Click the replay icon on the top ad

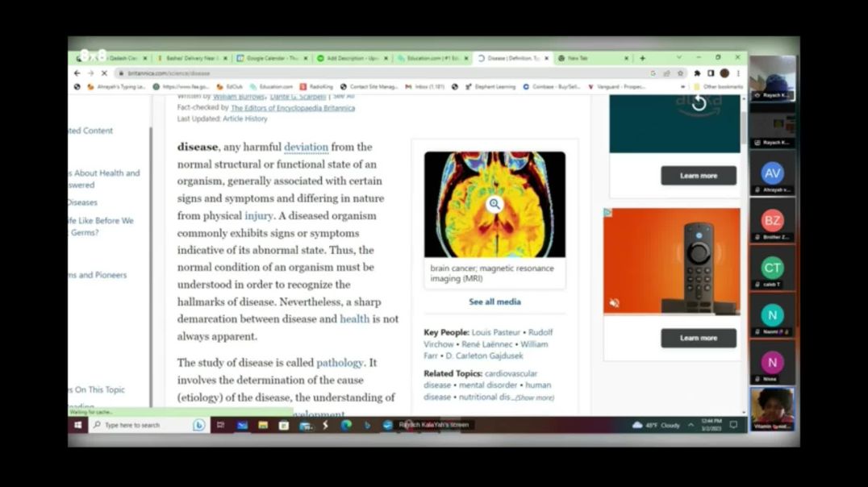pos(699,102)
